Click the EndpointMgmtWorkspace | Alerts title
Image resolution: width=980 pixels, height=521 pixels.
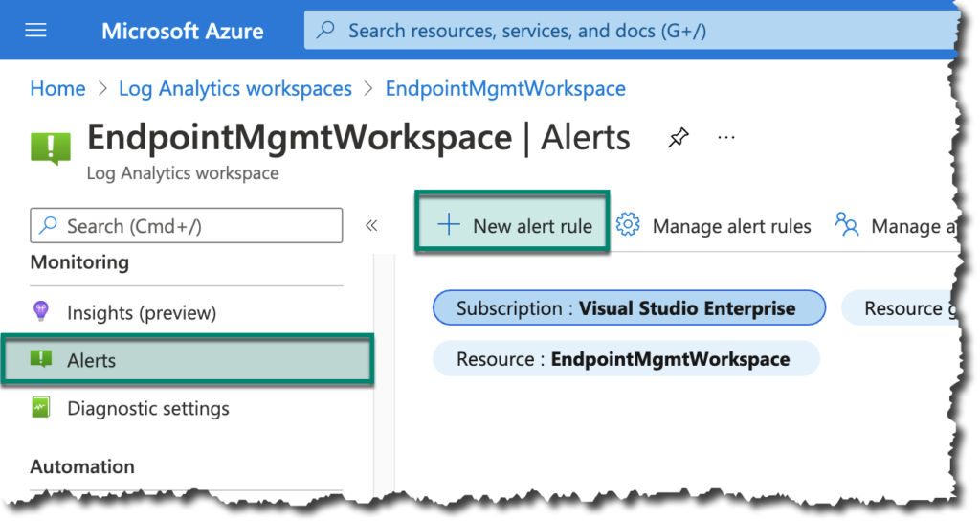click(358, 138)
